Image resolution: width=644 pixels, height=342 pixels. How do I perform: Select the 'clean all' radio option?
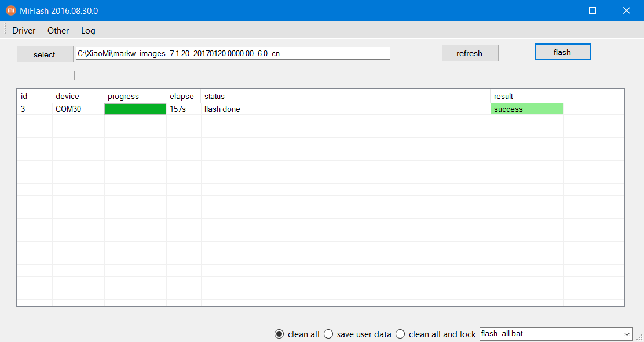pyautogui.click(x=297, y=334)
